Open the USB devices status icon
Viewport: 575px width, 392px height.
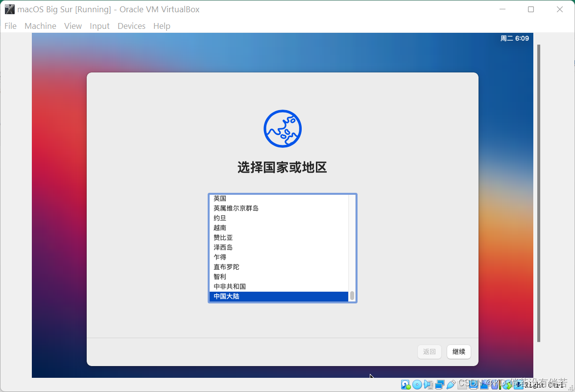(451, 384)
